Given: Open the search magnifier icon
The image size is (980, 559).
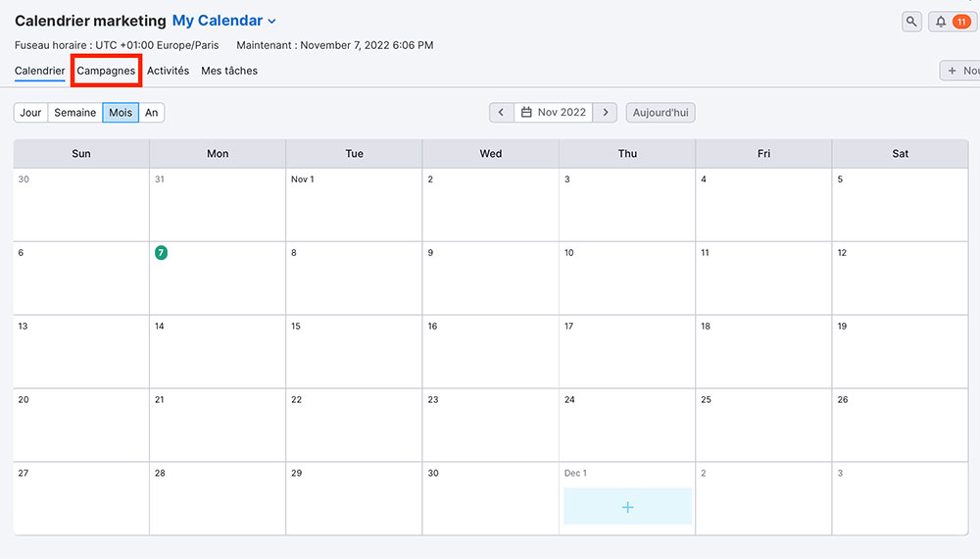Looking at the screenshot, I should 911,22.
